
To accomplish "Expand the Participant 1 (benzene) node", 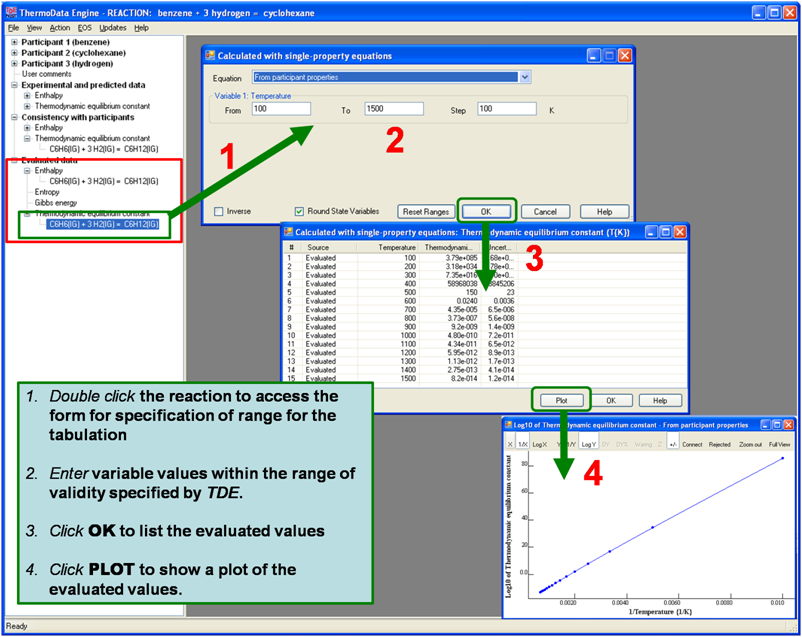I will point(14,42).
